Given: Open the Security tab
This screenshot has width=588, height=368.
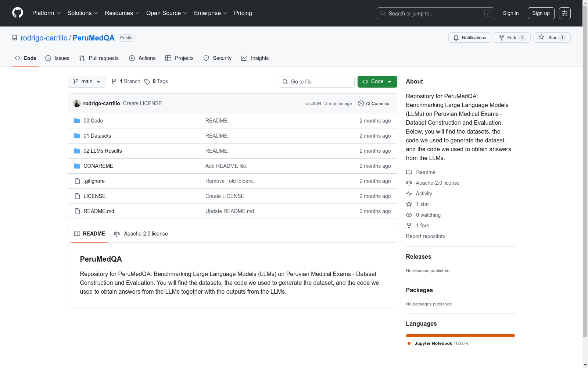Looking at the screenshot, I should (x=218, y=58).
